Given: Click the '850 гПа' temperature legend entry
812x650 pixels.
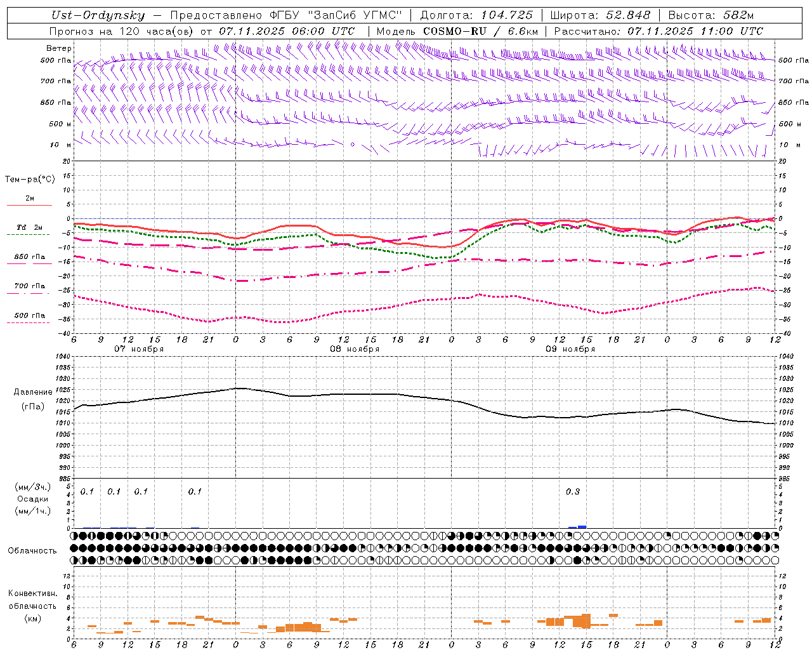Looking at the screenshot, I should click(30, 257).
